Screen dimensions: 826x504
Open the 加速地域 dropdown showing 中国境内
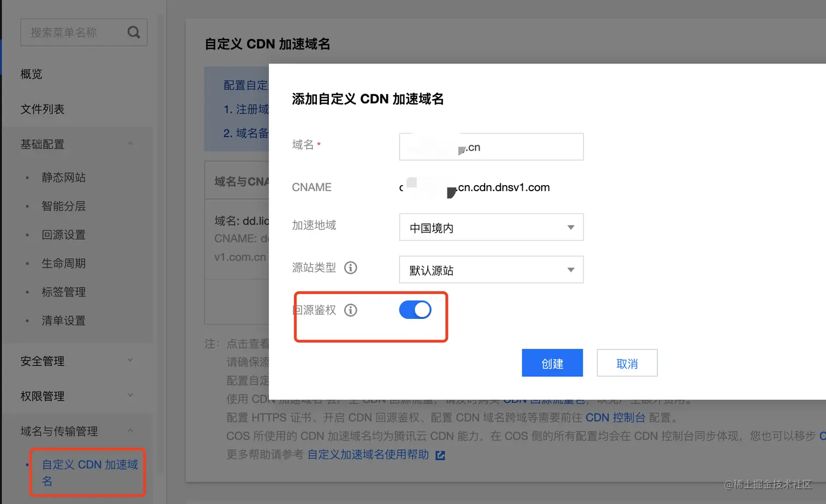pyautogui.click(x=491, y=227)
